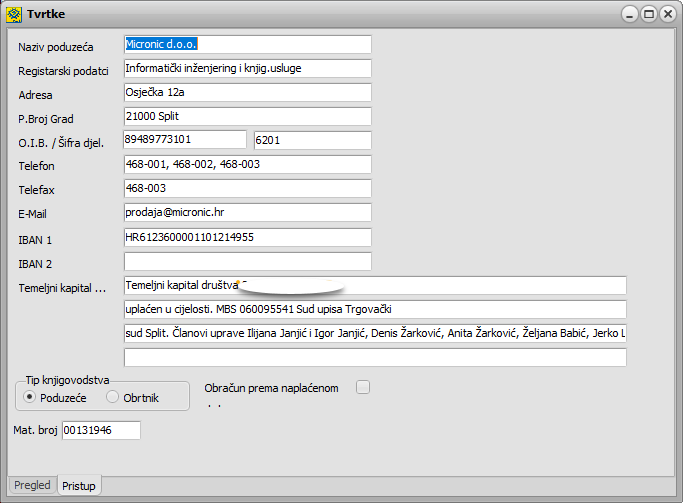Click the Naziv poduzeća field
The height and width of the screenshot is (503, 683).
(x=247, y=44)
